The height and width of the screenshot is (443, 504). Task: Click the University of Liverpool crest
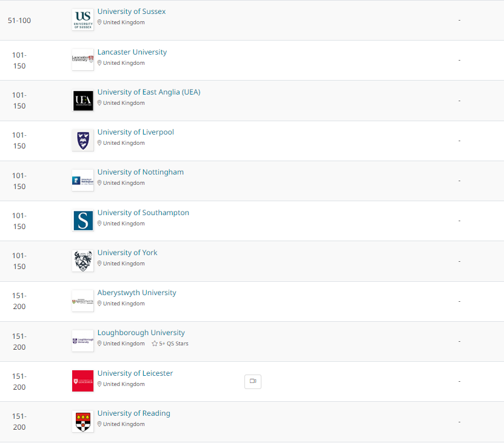(x=82, y=140)
